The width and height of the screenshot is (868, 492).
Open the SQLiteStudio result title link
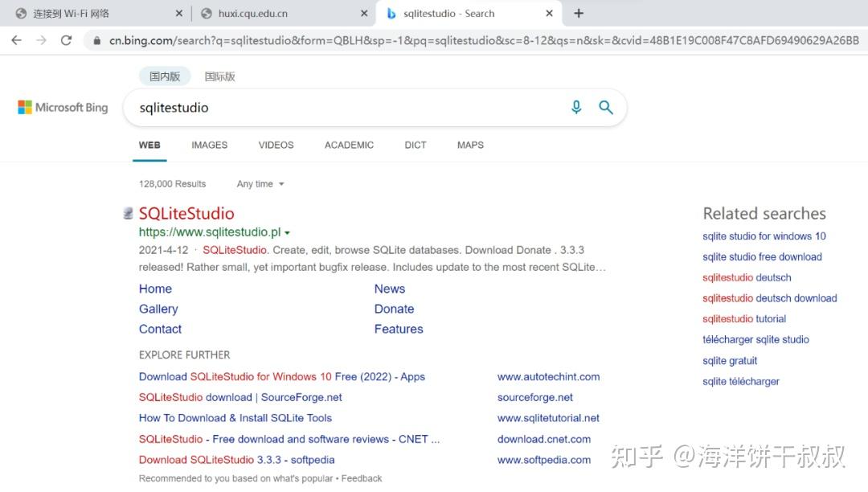pyautogui.click(x=186, y=213)
